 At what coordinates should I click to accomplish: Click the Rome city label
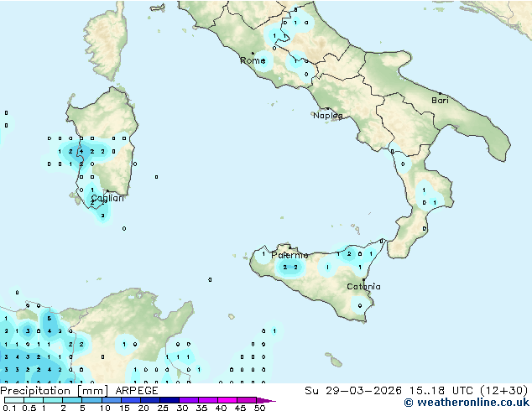click(x=253, y=60)
